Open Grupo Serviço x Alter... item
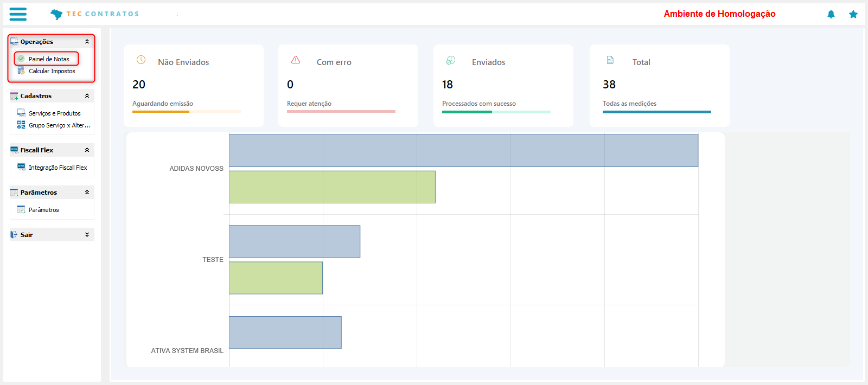The image size is (868, 385). click(60, 125)
